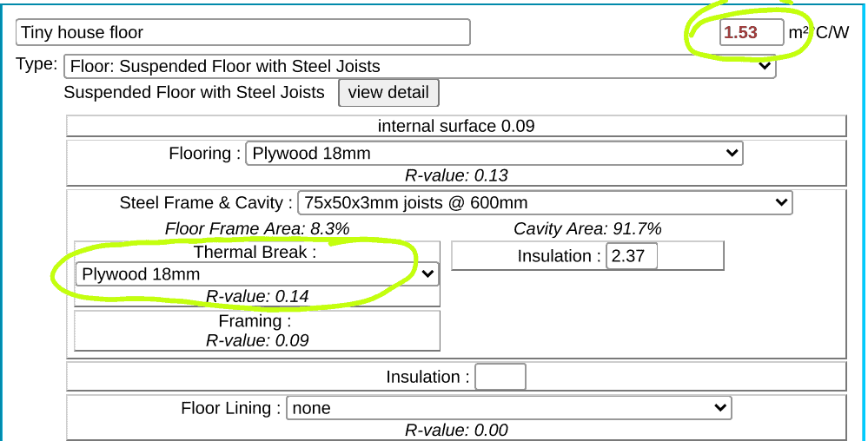
Task: Click the Thermal Break "R-value: 0.14" text
Action: (257, 297)
